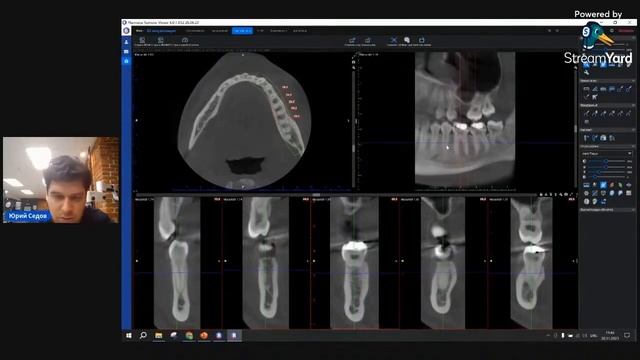640x360 pixels.
Task: Select the third cross-section slice panel
Action: pos(354,262)
